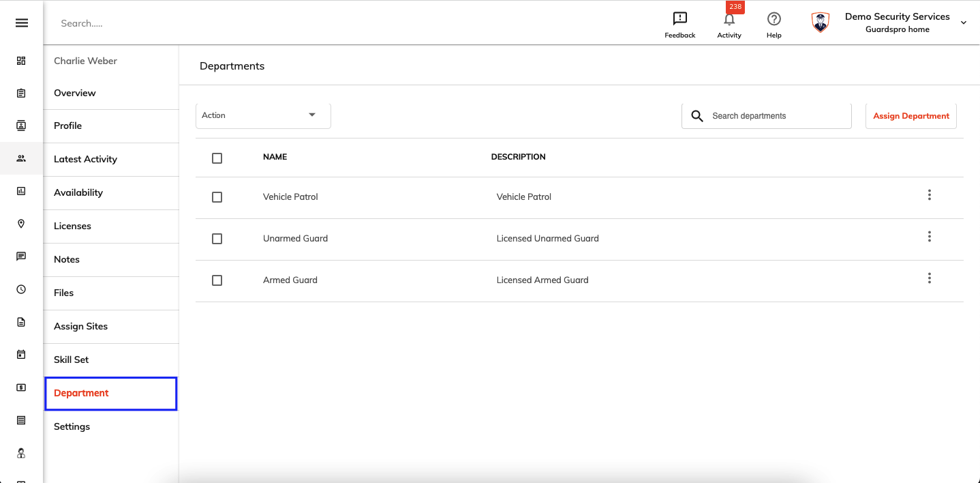Open the Feedback icon

tap(679, 19)
